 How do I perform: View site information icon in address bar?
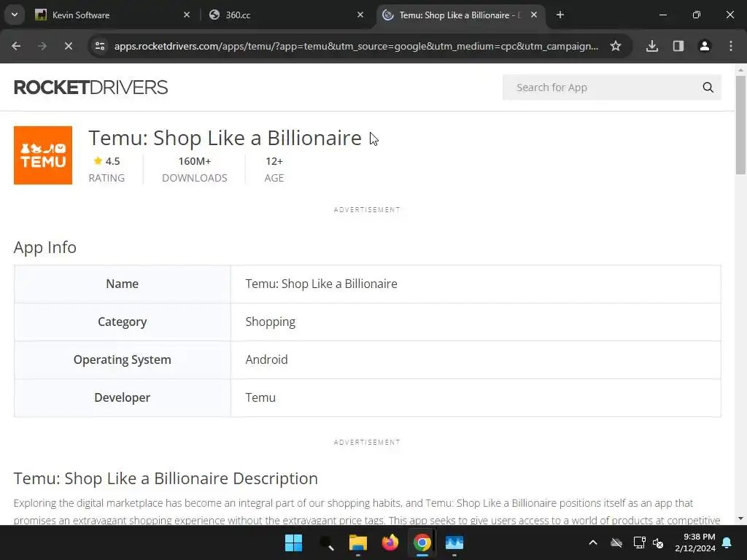point(100,46)
